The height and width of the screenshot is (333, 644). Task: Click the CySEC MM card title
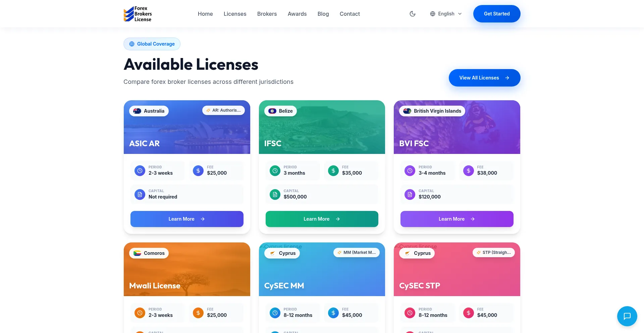(284, 286)
